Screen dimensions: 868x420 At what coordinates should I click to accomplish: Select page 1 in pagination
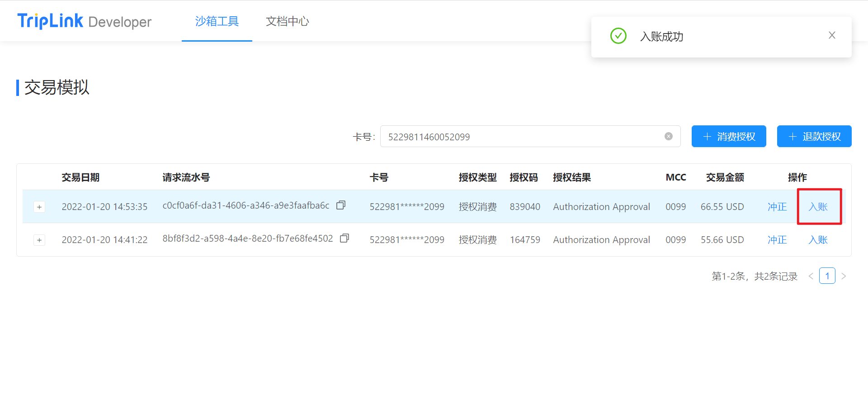(827, 276)
